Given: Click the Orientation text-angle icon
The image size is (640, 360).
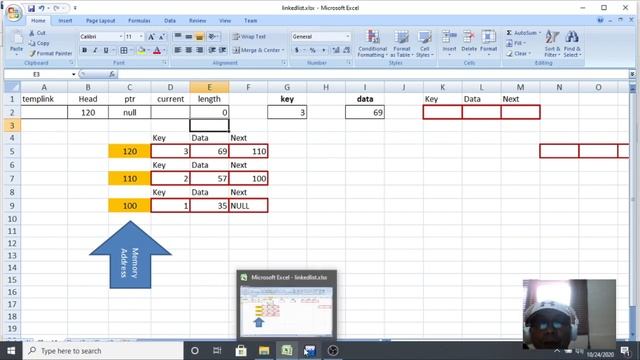Looking at the screenshot, I should [x=212, y=37].
